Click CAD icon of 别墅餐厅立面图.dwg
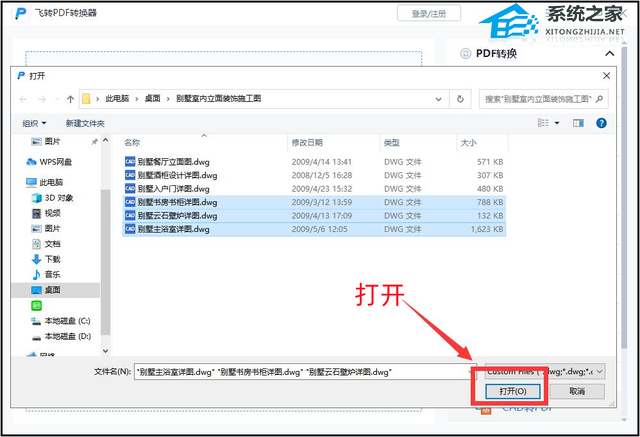 (130, 162)
